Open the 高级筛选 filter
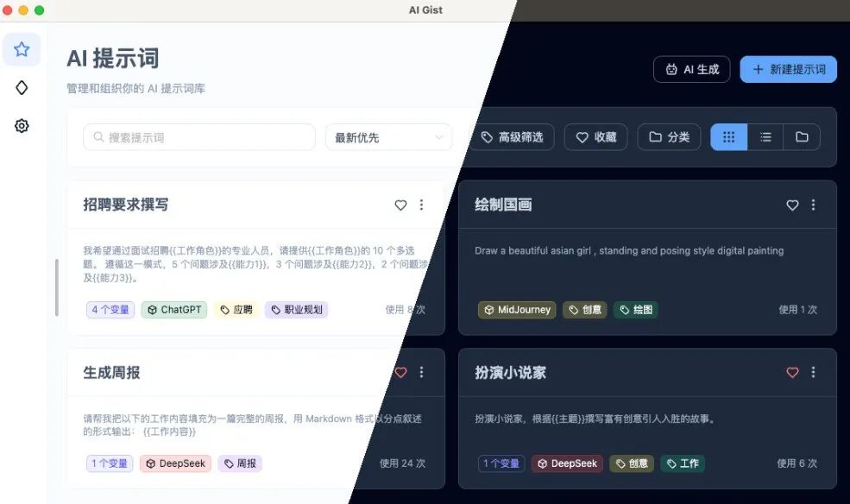The height and width of the screenshot is (504, 850). point(513,137)
